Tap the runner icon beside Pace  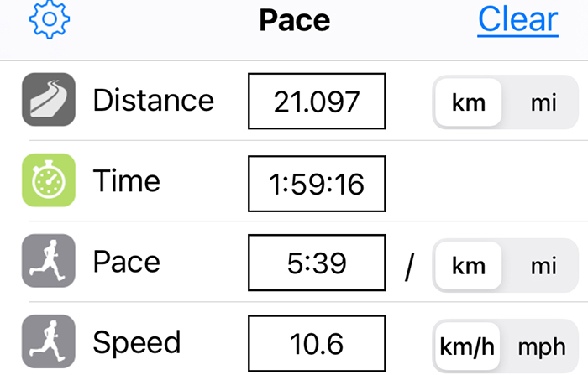click(x=49, y=261)
